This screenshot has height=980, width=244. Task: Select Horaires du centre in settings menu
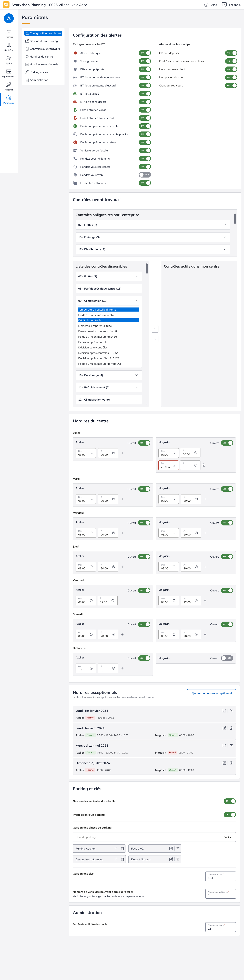41,57
